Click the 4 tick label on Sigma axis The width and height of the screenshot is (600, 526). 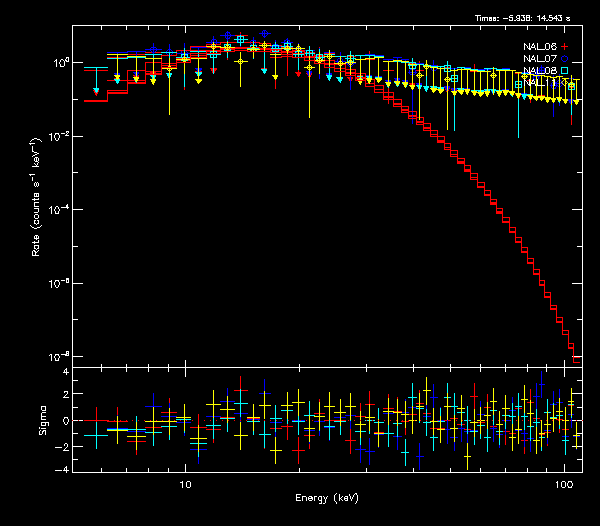click(x=64, y=372)
